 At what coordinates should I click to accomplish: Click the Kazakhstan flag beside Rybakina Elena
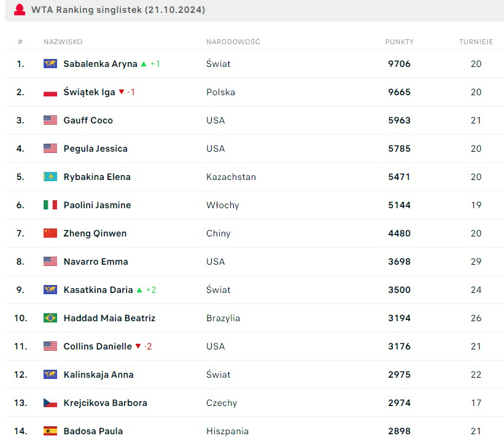pyautogui.click(x=50, y=177)
